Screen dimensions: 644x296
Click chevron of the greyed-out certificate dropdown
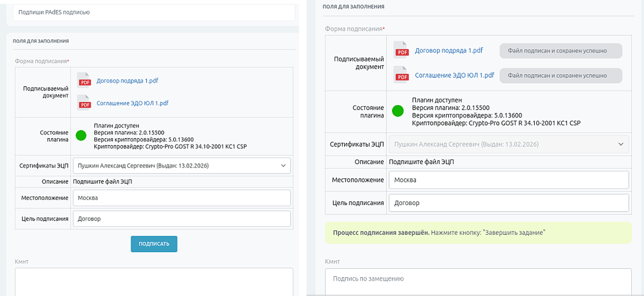point(621,144)
